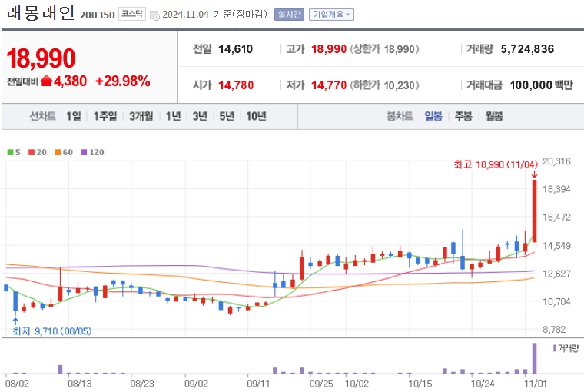The width and height of the screenshot is (584, 392).
Task: Click the current price 18,990
Action: [41, 58]
